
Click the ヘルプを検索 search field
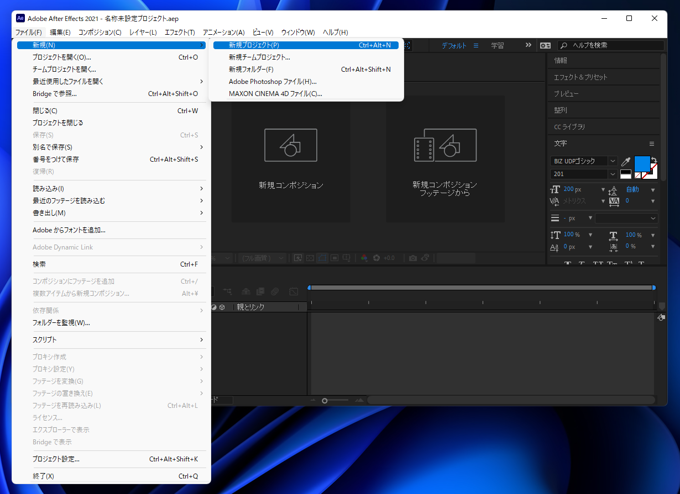pyautogui.click(x=611, y=45)
